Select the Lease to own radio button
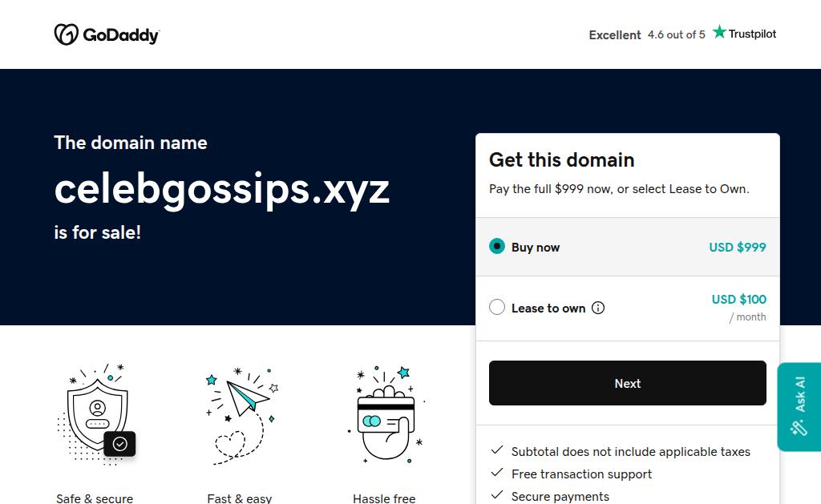821x504 pixels. [497, 307]
